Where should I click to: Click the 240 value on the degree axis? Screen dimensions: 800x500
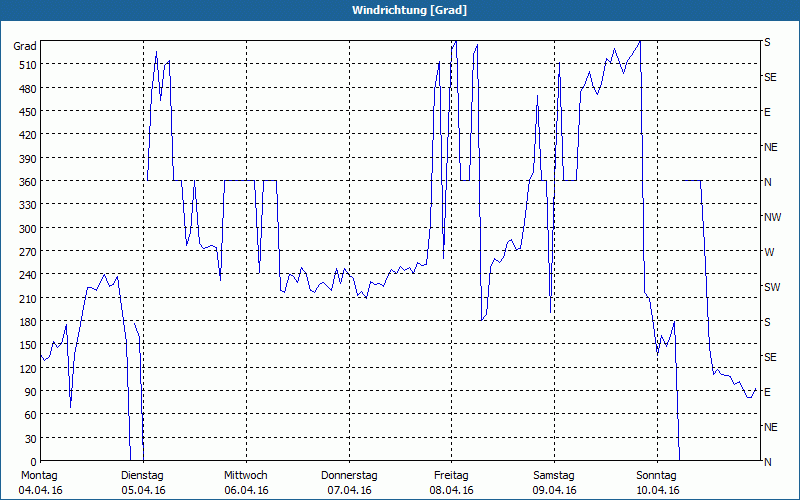(28, 275)
